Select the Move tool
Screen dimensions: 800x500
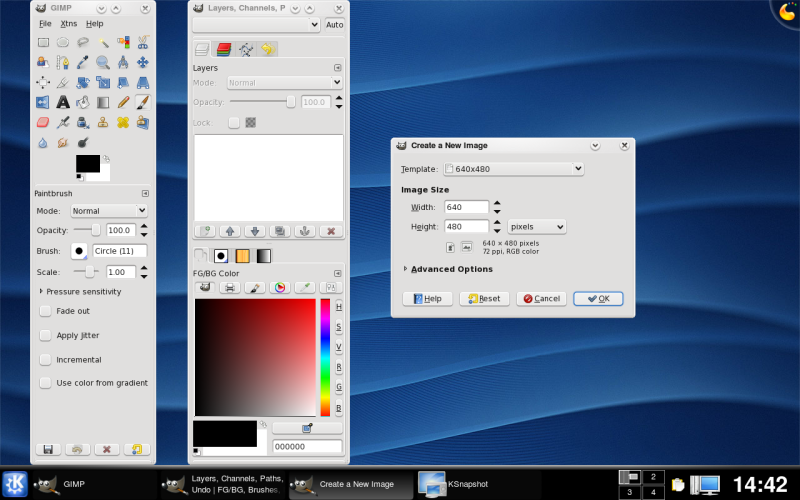click(143, 62)
